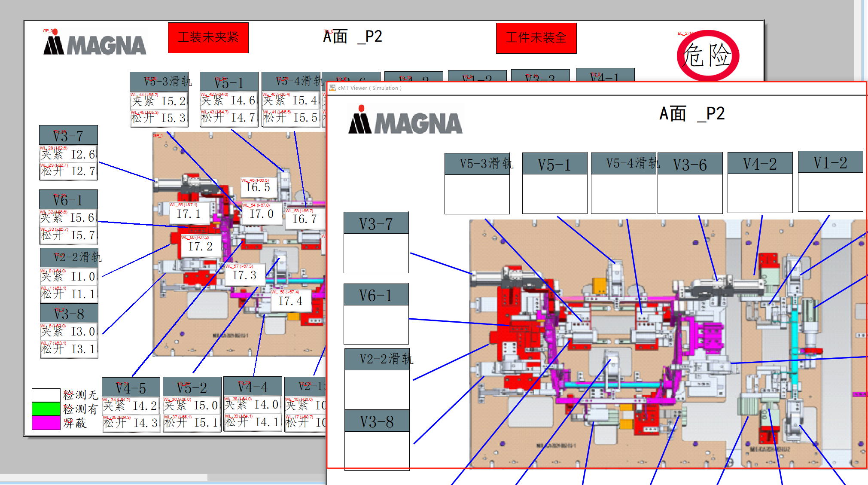Select the 夹紧 I5.6 indicator under V6-1
The width and height of the screenshot is (868, 485).
click(68, 218)
